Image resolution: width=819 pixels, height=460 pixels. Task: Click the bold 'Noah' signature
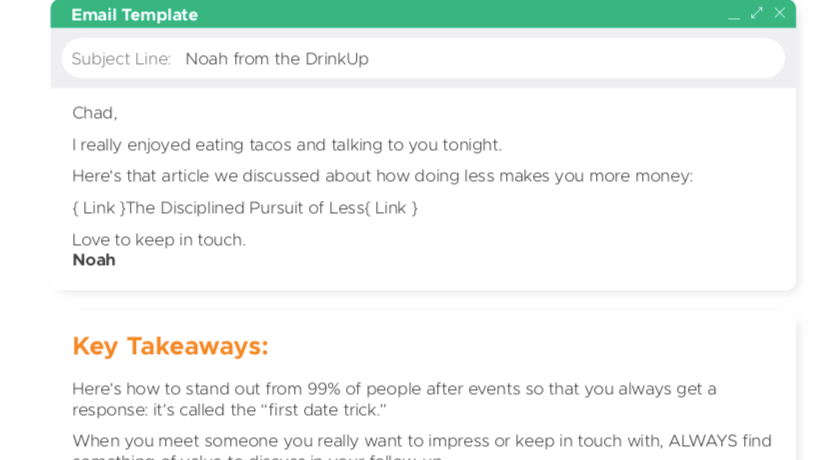click(x=94, y=260)
